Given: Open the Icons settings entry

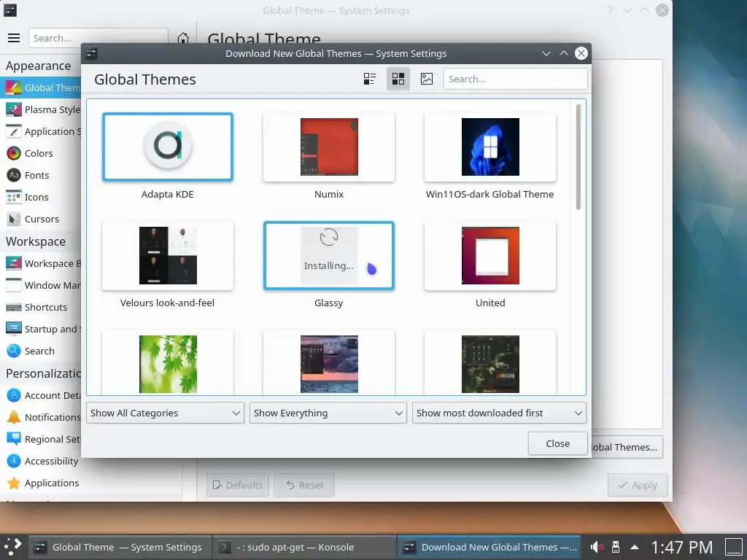Looking at the screenshot, I should pyautogui.click(x=41, y=197).
